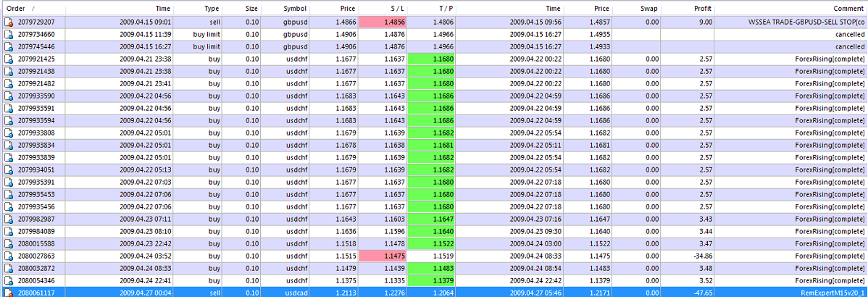Click the green T/P cell 1.1522

[x=431, y=243]
